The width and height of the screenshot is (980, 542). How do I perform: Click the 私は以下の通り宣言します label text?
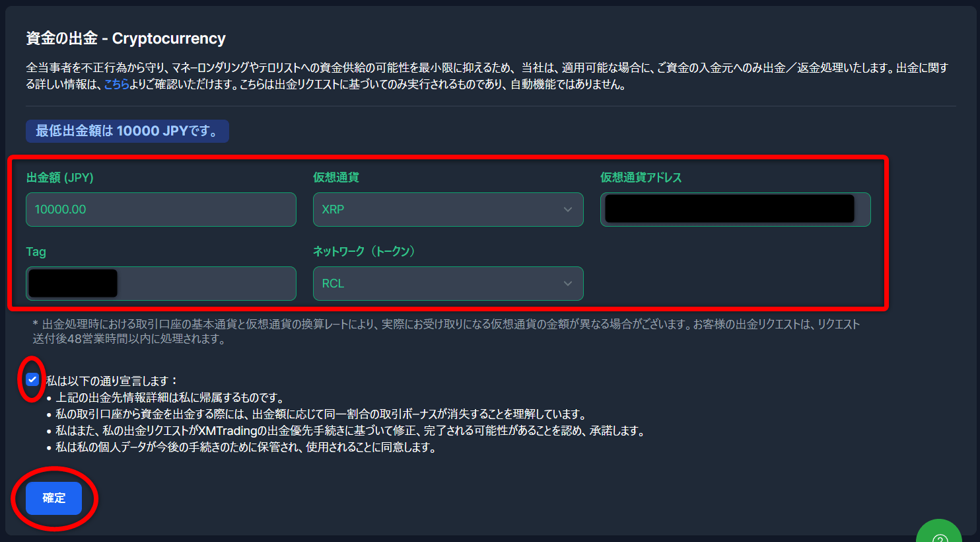click(112, 381)
